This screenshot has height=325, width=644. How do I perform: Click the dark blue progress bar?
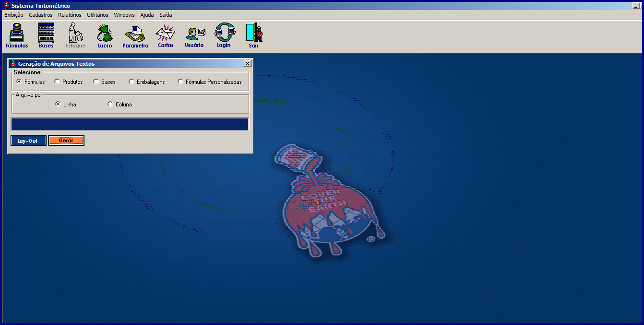pyautogui.click(x=130, y=124)
